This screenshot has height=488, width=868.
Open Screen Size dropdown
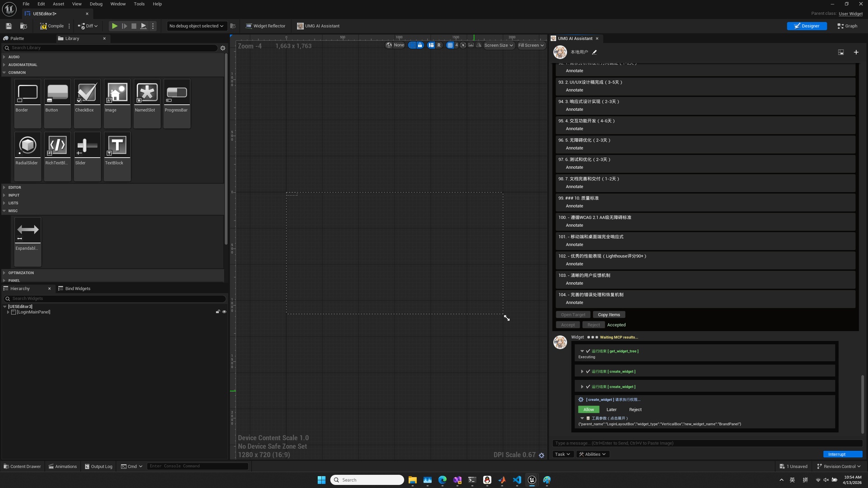pyautogui.click(x=499, y=45)
